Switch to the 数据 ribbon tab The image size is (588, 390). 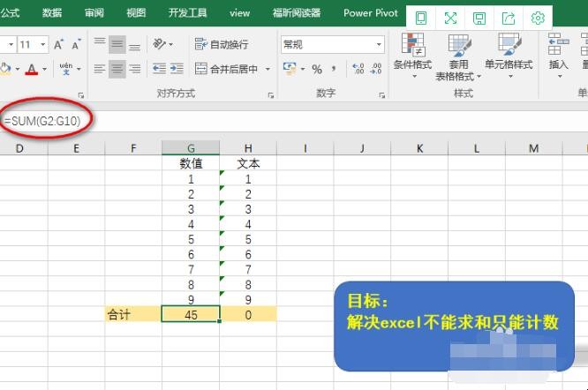(x=52, y=13)
